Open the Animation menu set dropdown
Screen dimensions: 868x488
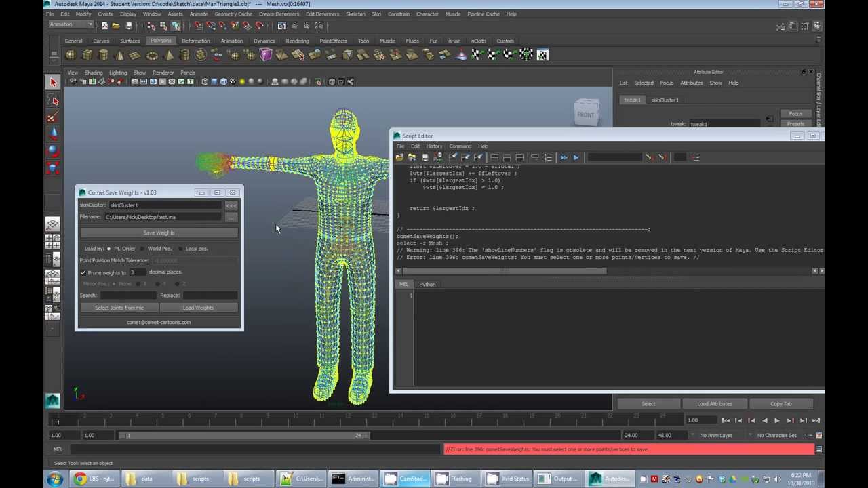(71, 25)
